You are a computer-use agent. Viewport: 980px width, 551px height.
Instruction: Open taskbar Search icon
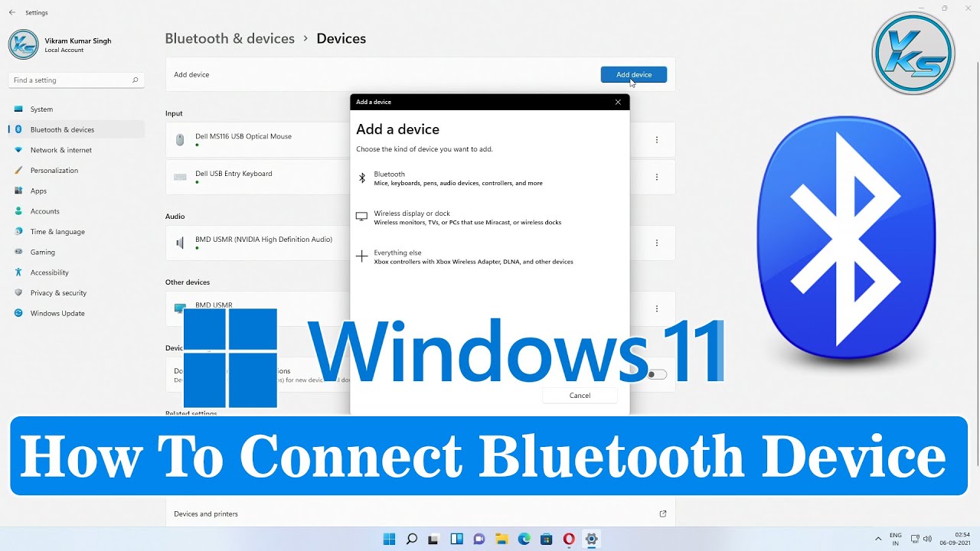click(x=412, y=539)
